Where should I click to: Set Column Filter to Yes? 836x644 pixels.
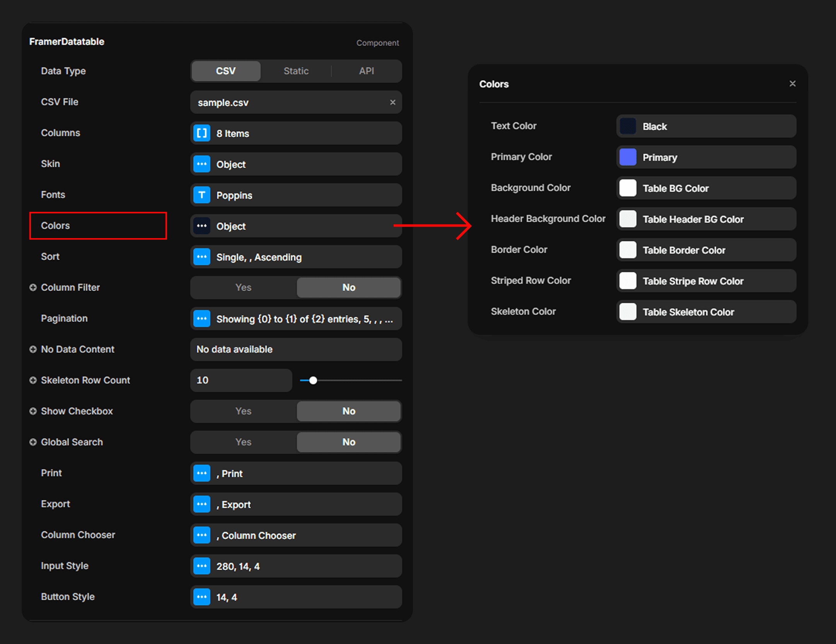click(243, 288)
